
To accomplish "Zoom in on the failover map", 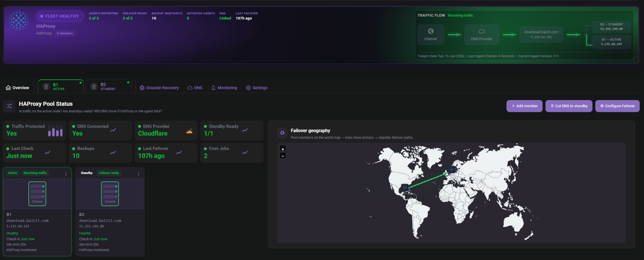I will (x=283, y=149).
